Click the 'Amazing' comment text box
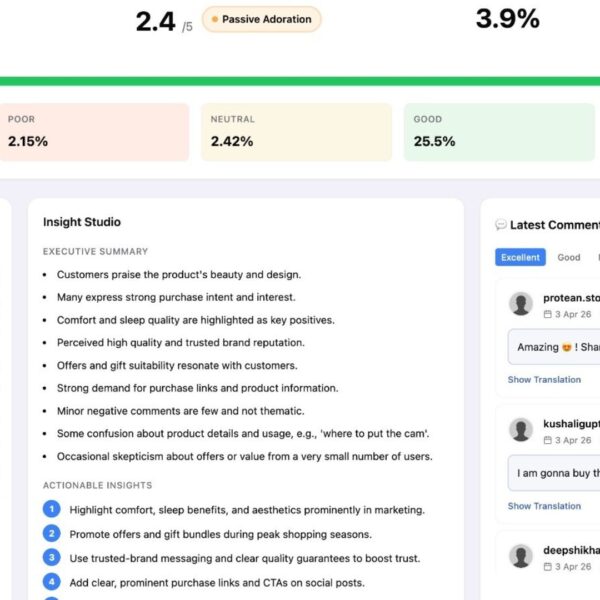This screenshot has height=600, width=600. (x=554, y=347)
